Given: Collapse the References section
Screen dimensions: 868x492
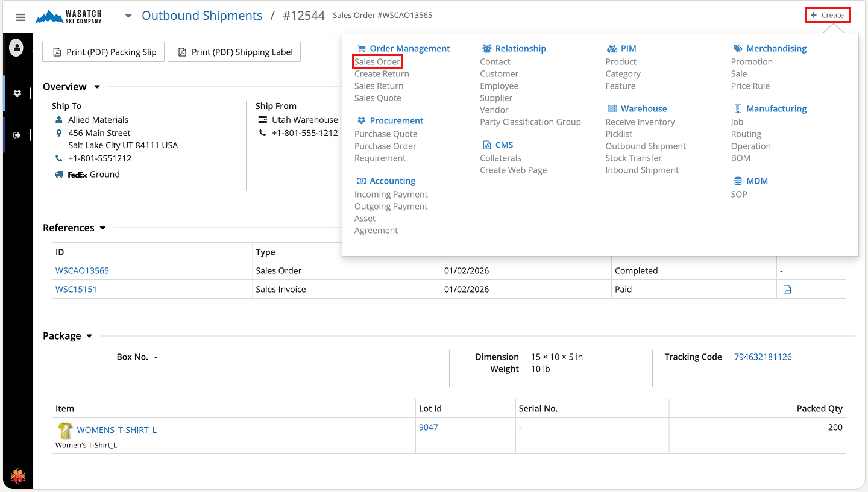Looking at the screenshot, I should tap(102, 228).
